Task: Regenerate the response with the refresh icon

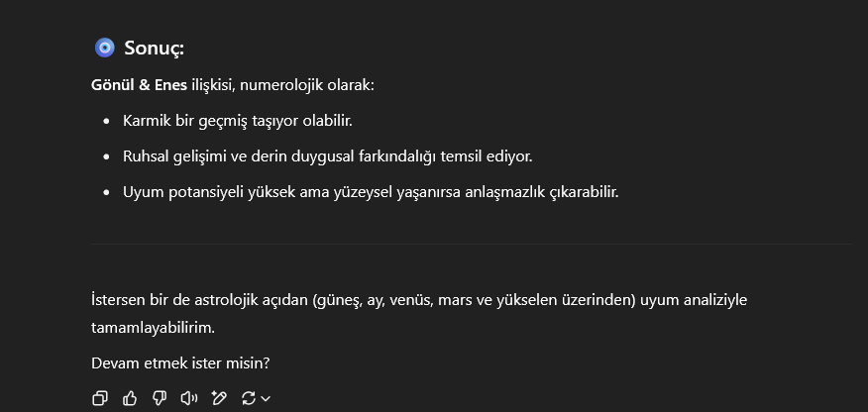Action: click(249, 398)
